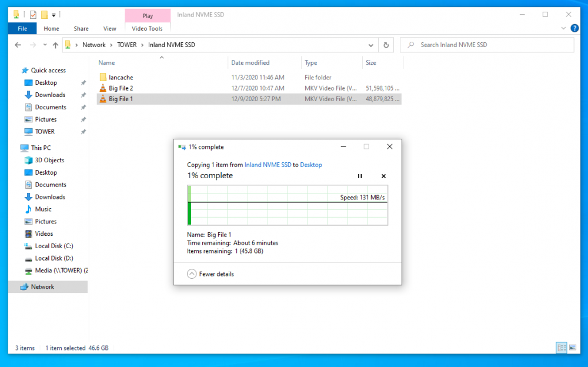
Task: Open the File ribbon tab
Action: (x=22, y=28)
